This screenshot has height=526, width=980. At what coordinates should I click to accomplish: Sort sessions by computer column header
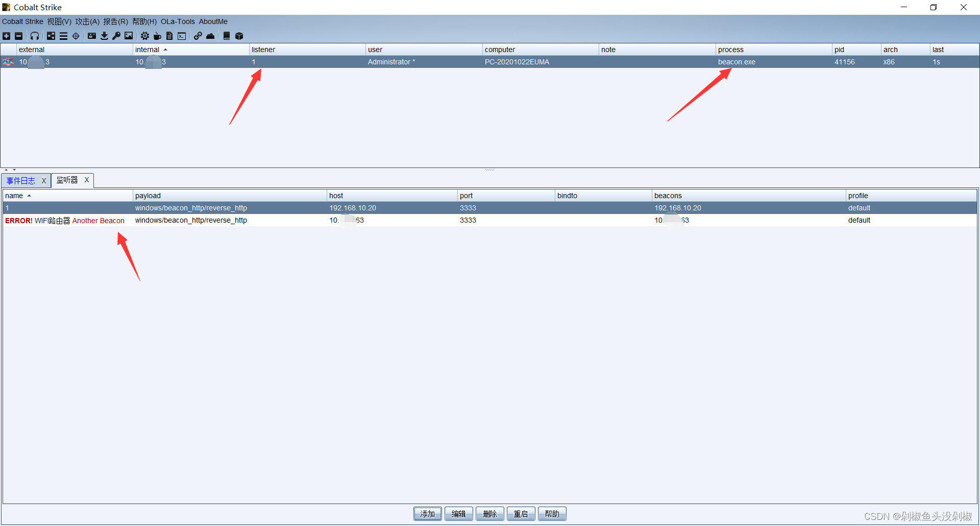541,50
